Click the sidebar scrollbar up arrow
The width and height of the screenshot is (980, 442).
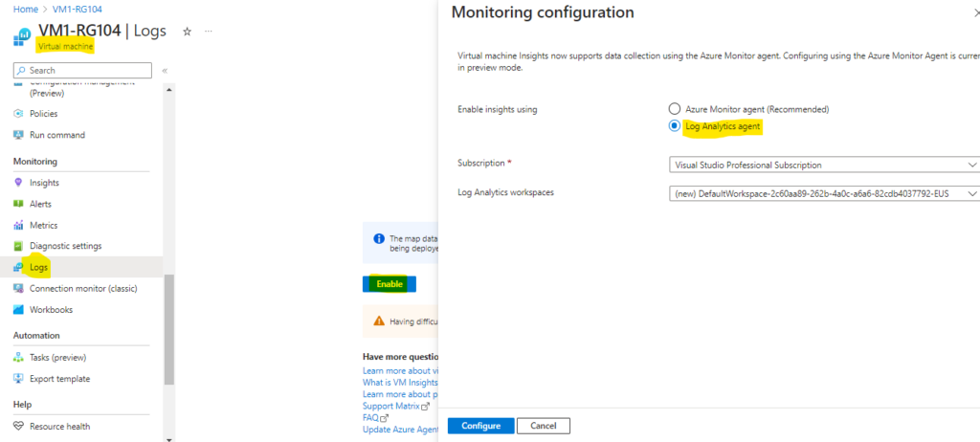[168, 89]
